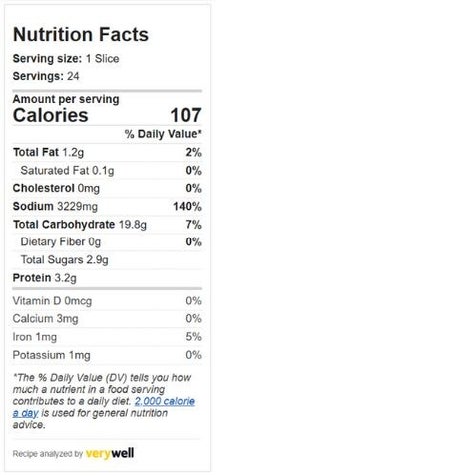
Task: Click the 140% sodium daily value
Action: [187, 206]
